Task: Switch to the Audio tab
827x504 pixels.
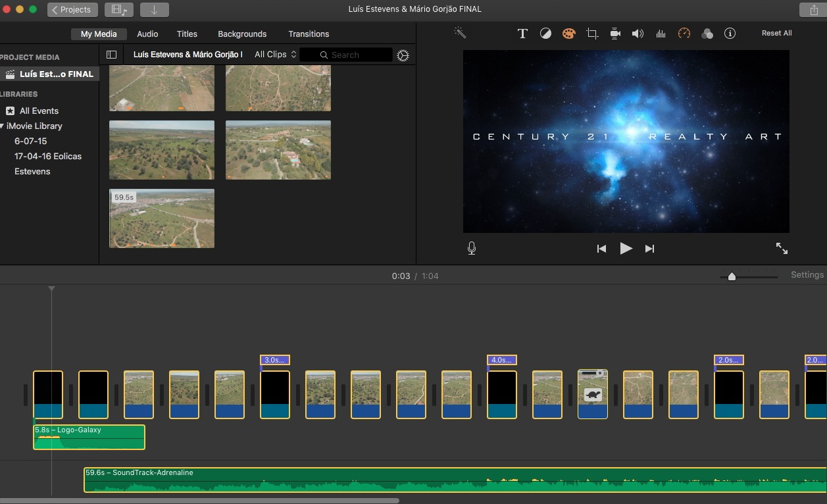Action: [147, 34]
